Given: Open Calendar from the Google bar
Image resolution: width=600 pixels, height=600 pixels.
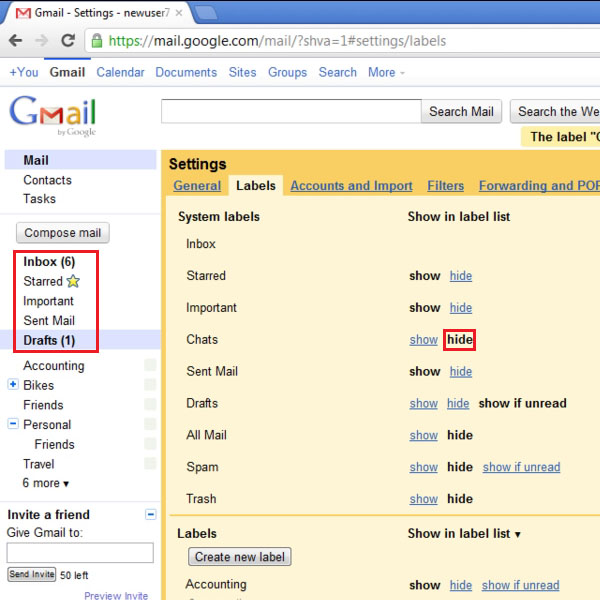Looking at the screenshot, I should [x=120, y=72].
